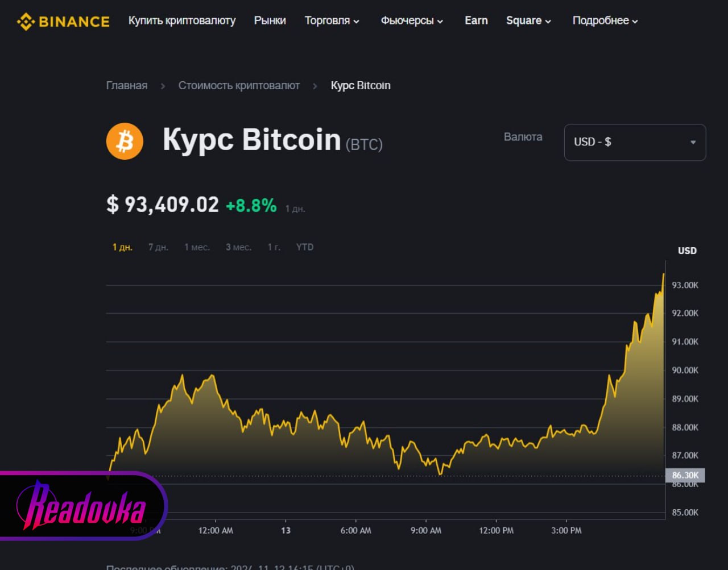Expand the Square menu

point(528,21)
